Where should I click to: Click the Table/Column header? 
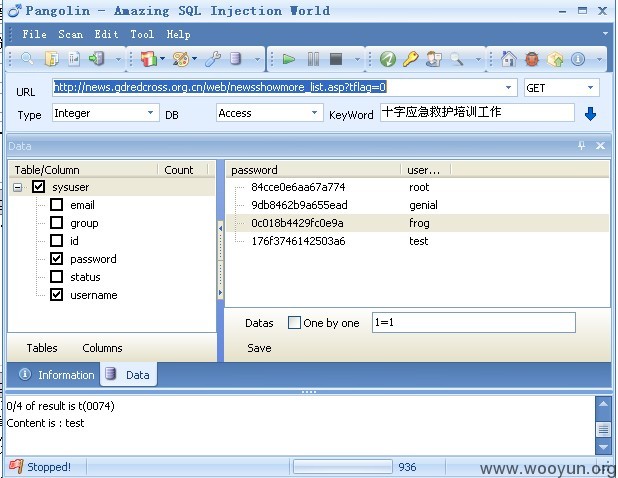point(84,170)
